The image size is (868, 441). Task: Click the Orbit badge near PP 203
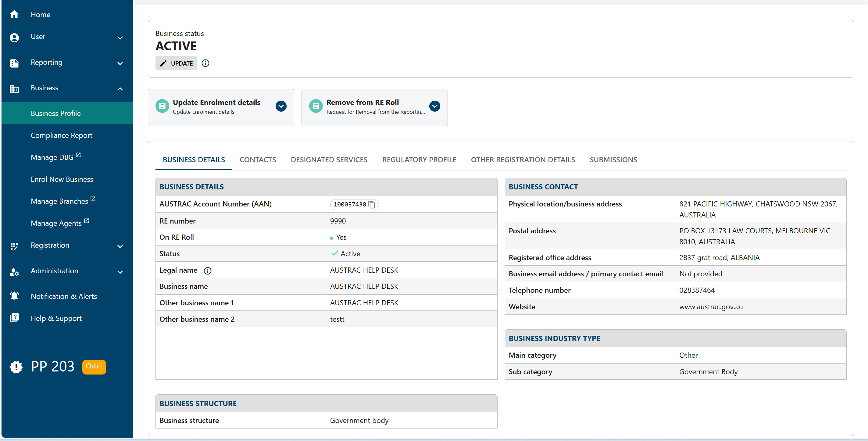pyautogui.click(x=94, y=367)
